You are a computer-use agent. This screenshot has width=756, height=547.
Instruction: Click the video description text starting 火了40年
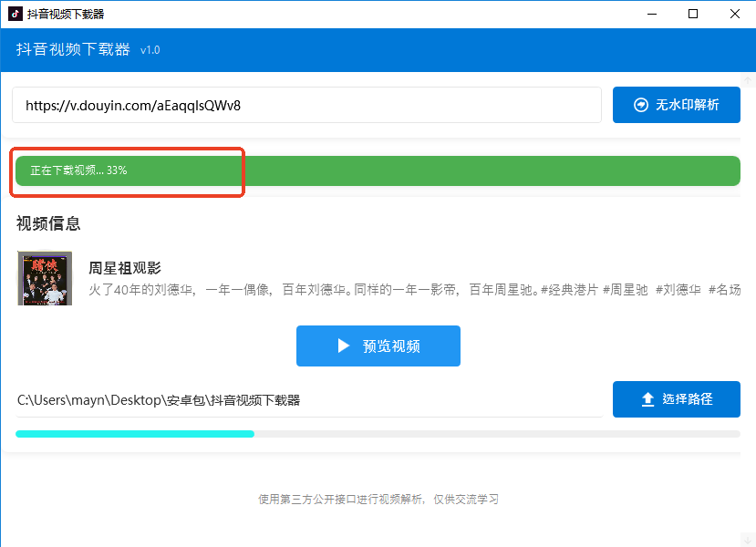tap(414, 290)
